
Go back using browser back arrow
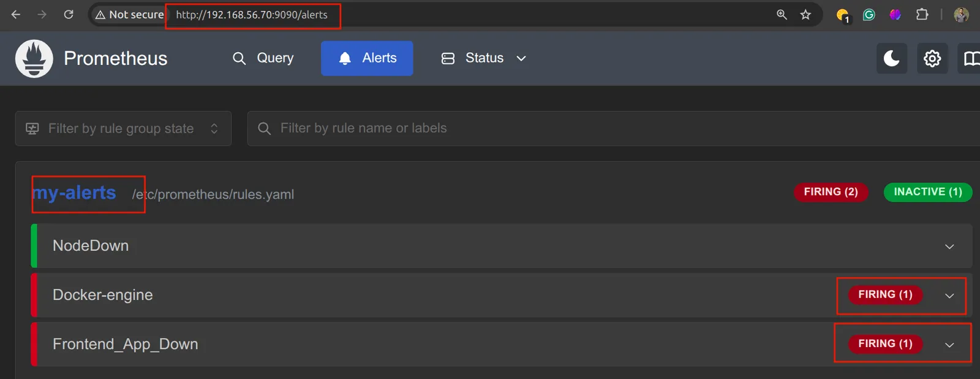[x=16, y=15]
